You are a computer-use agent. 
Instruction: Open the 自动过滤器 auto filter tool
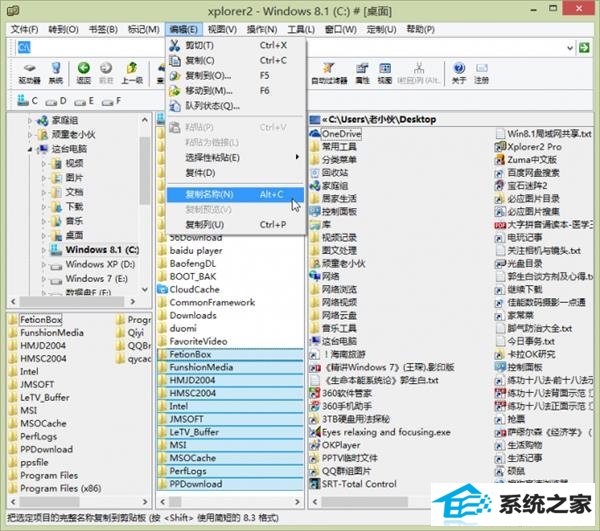[x=329, y=73]
